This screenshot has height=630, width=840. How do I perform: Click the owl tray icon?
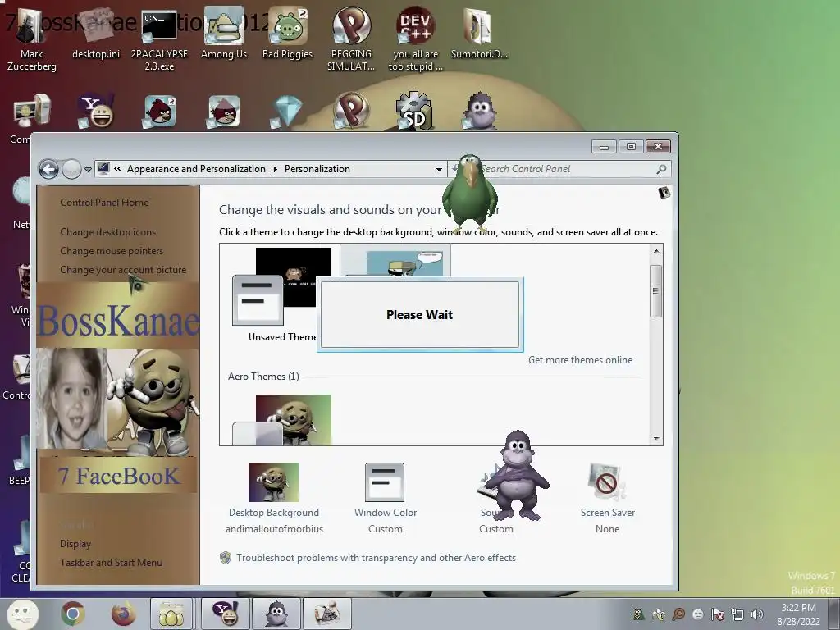click(638, 614)
